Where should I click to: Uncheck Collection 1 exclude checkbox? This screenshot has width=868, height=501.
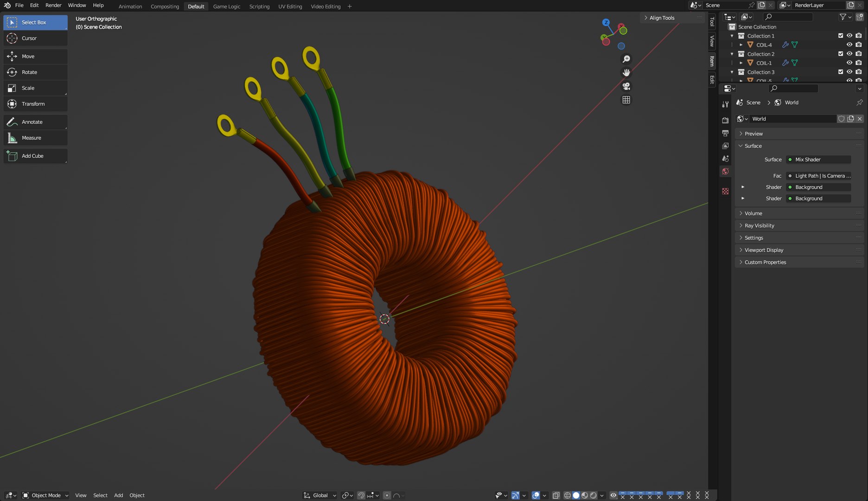pyautogui.click(x=841, y=36)
